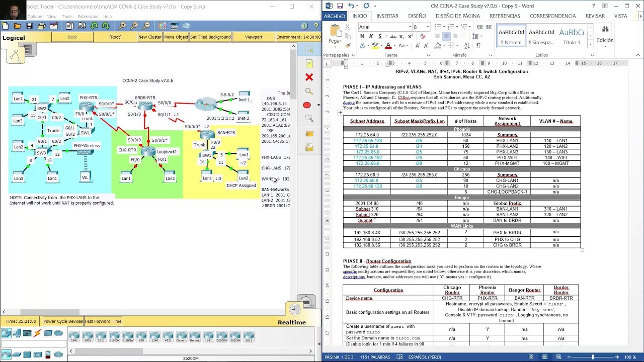The height and width of the screenshot is (362, 644).
Task: Click BRDR-RTR router in topology
Action: click(x=145, y=105)
